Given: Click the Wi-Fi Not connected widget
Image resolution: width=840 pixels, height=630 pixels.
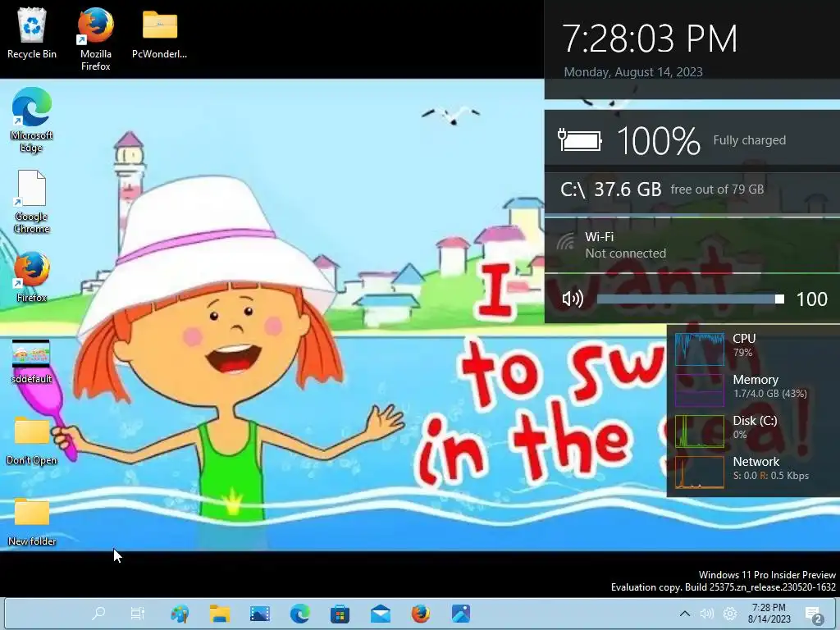Looking at the screenshot, I should pyautogui.click(x=692, y=245).
